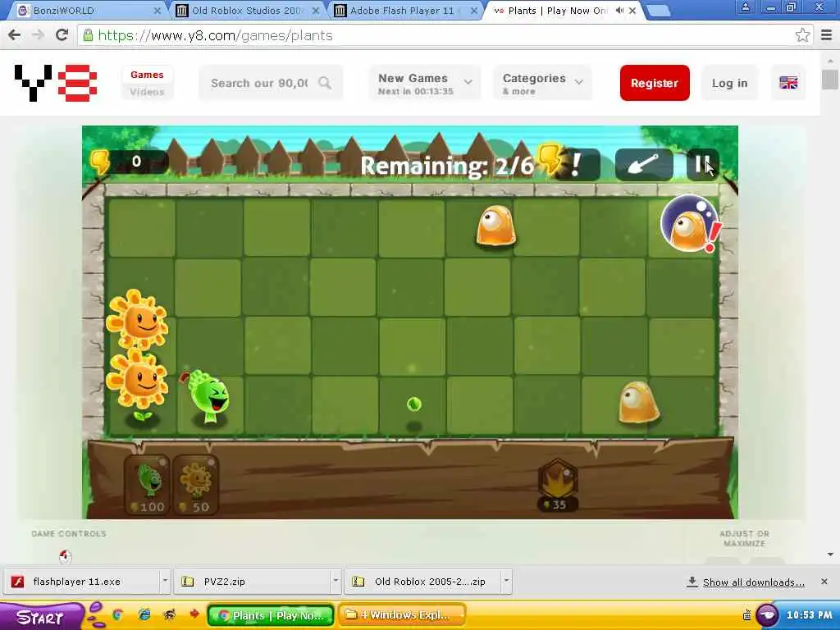Viewport: 840px width, 630px height.
Task: Select the Videos menu item
Action: pyautogui.click(x=147, y=92)
